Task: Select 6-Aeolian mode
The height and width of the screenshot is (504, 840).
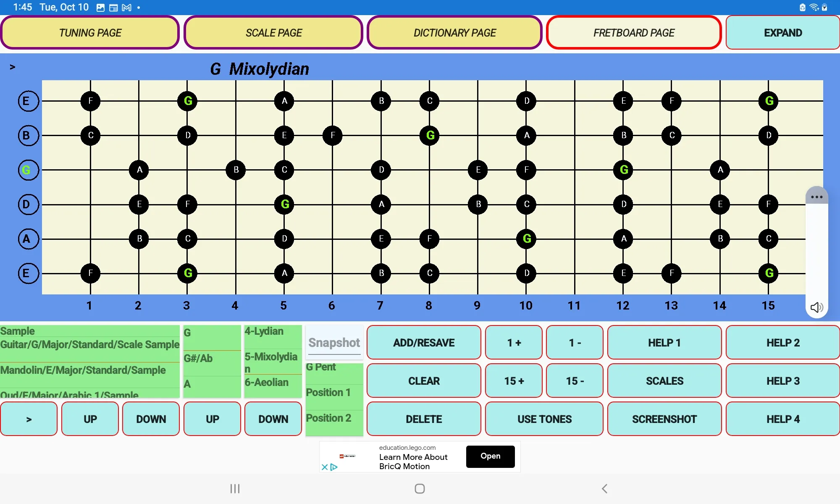Action: [273, 386]
